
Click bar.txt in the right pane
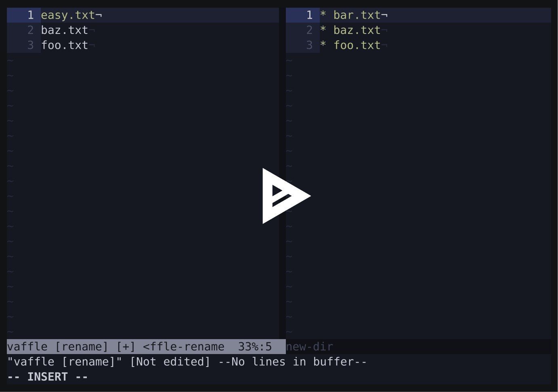coord(357,15)
